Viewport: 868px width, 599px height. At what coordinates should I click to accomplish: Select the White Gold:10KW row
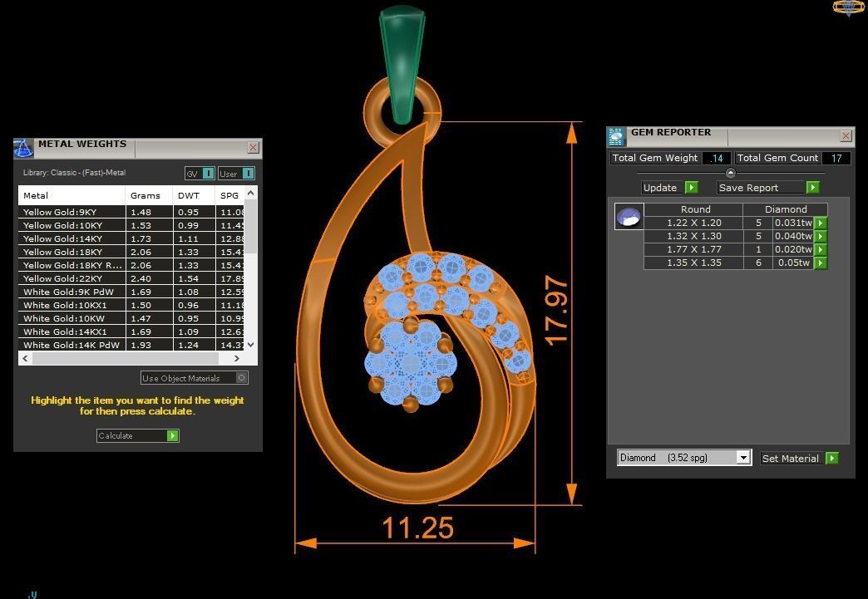pos(131,318)
